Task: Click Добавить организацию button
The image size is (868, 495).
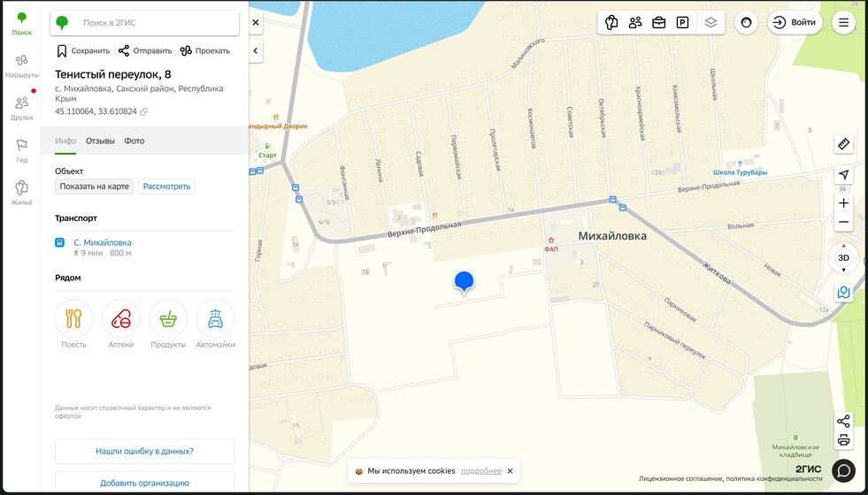Action: click(x=144, y=483)
